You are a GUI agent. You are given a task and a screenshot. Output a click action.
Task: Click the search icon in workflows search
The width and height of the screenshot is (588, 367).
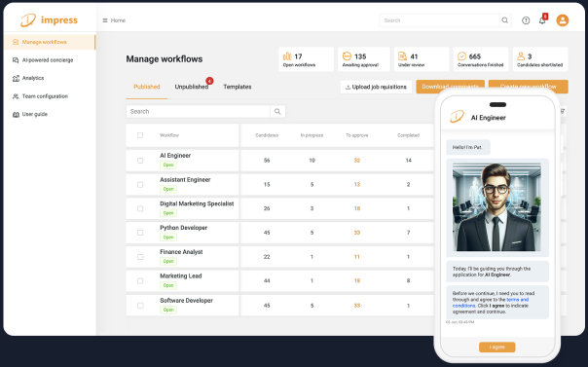pos(277,111)
